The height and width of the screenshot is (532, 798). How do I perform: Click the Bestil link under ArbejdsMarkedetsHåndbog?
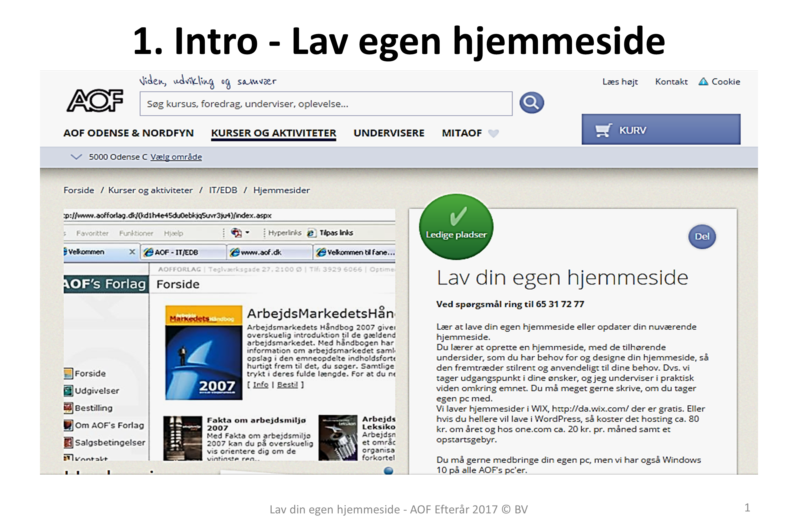coord(287,385)
